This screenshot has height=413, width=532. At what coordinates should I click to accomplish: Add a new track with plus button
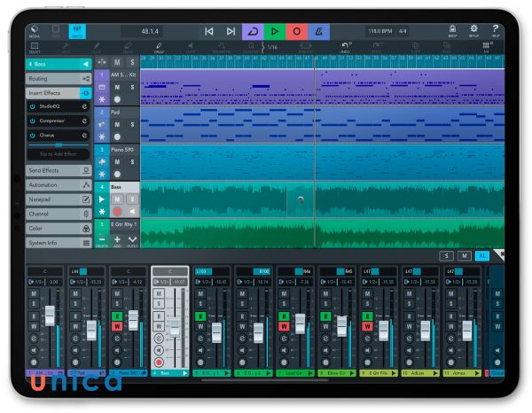click(x=117, y=240)
